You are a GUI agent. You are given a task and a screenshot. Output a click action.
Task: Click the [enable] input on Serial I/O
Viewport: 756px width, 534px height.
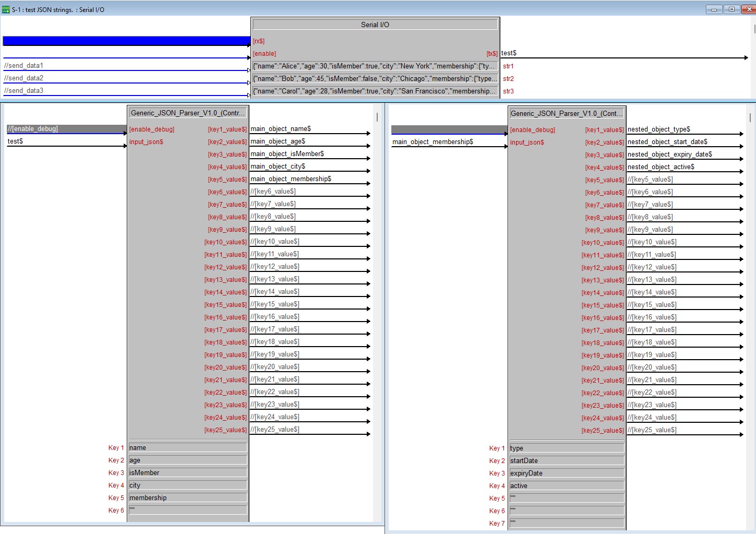(x=265, y=54)
